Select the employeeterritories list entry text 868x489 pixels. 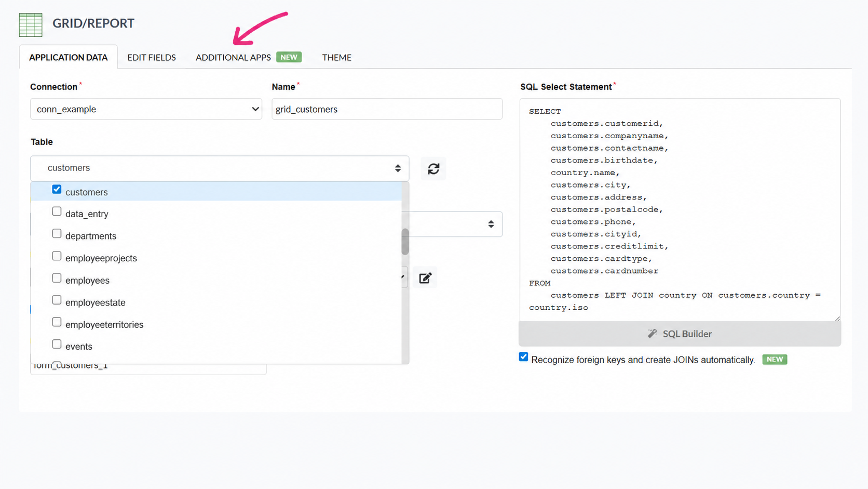[104, 325]
